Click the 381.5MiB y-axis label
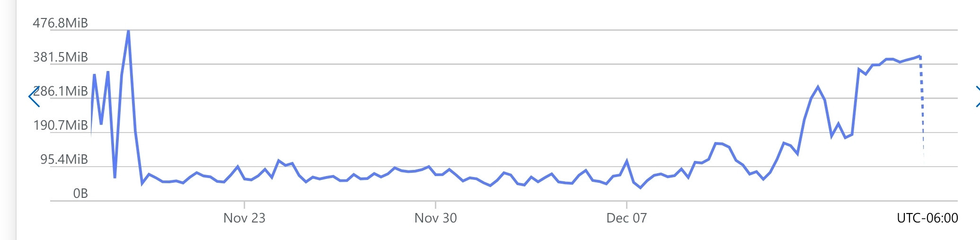Image resolution: width=980 pixels, height=240 pixels. pyautogui.click(x=60, y=57)
